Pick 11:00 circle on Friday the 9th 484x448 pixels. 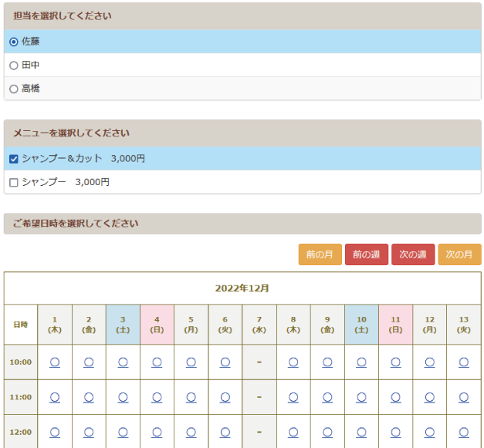click(327, 397)
